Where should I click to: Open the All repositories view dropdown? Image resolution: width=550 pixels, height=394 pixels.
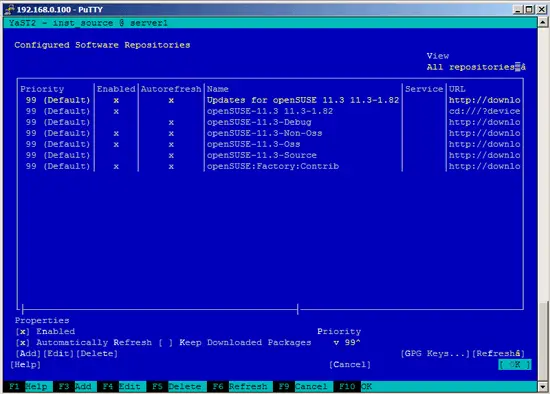pos(476,67)
